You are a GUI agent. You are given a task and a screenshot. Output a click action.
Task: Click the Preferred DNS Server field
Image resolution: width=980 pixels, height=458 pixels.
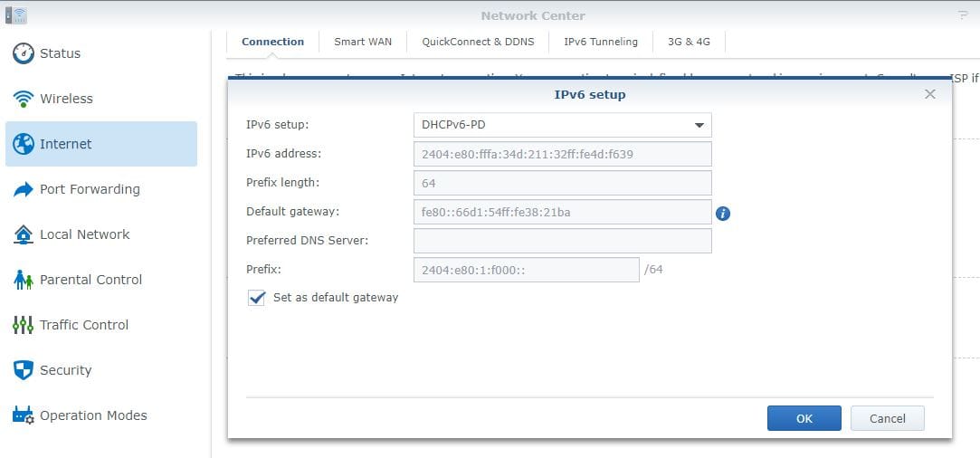(x=562, y=241)
